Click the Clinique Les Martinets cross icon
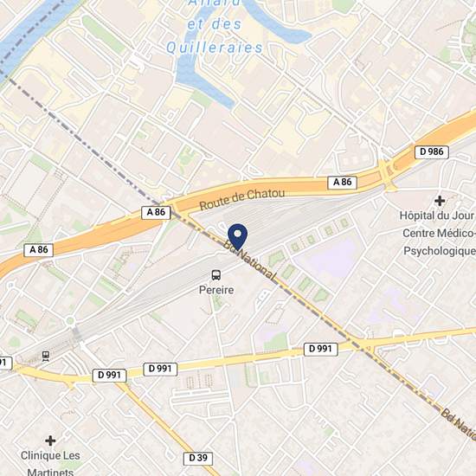This screenshot has width=476, height=476. point(50,441)
